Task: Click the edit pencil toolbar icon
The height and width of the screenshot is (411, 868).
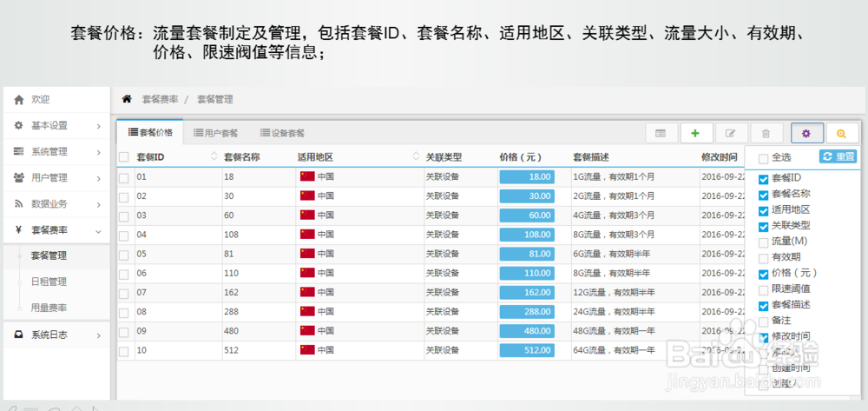Action: (x=731, y=134)
